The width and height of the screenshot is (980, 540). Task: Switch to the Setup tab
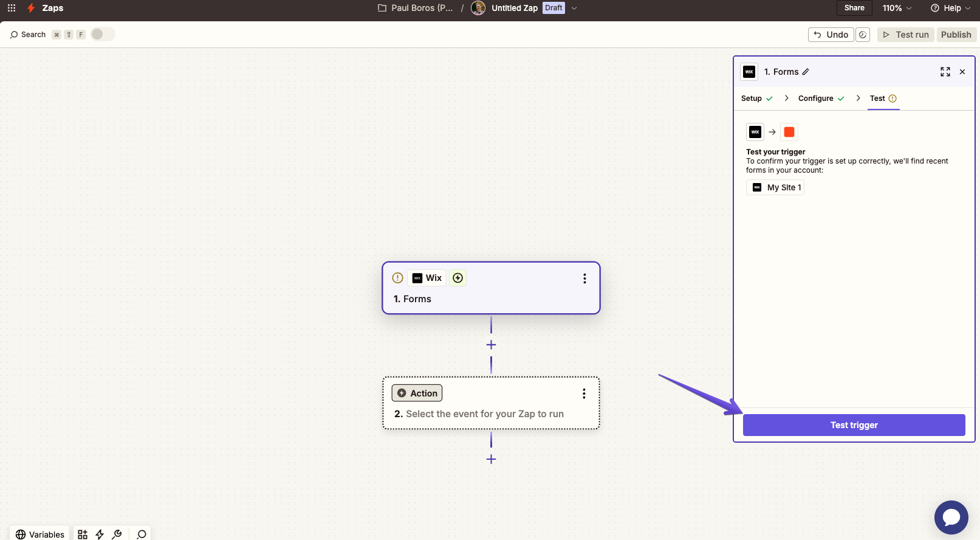757,99
